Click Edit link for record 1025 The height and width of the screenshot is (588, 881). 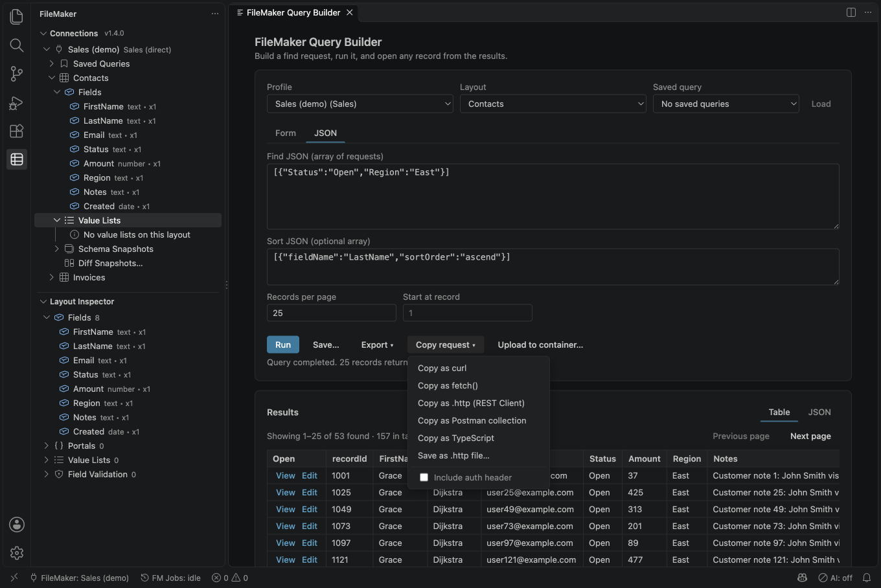click(x=310, y=492)
